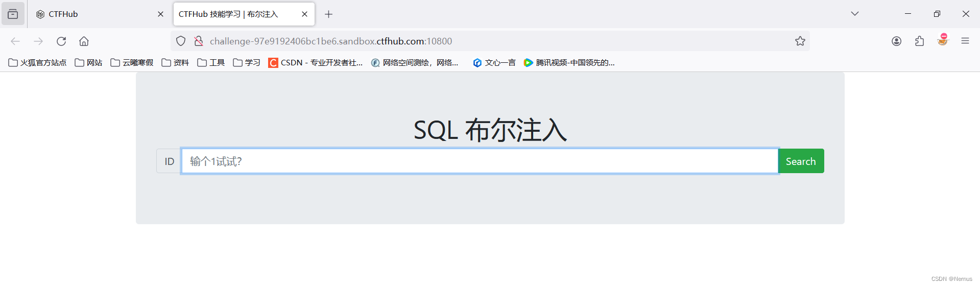Image resolution: width=980 pixels, height=286 pixels.
Task: Open the 火狐官方站点 bookmark folder
Action: coord(38,63)
